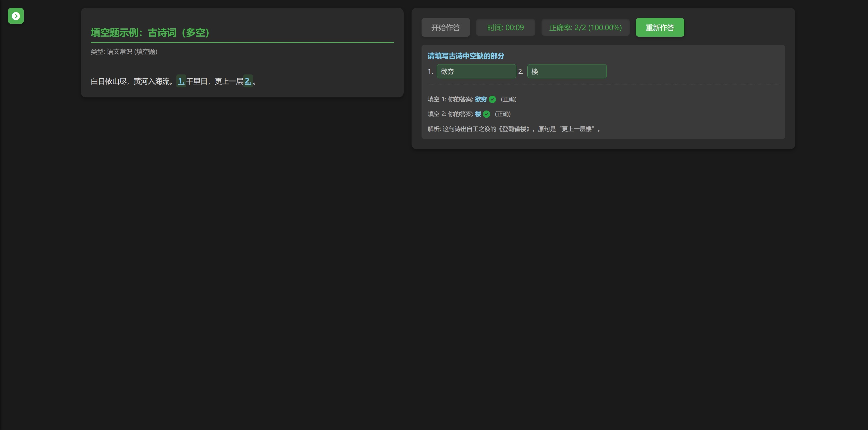Click the poem text 白日依山尽

108,81
